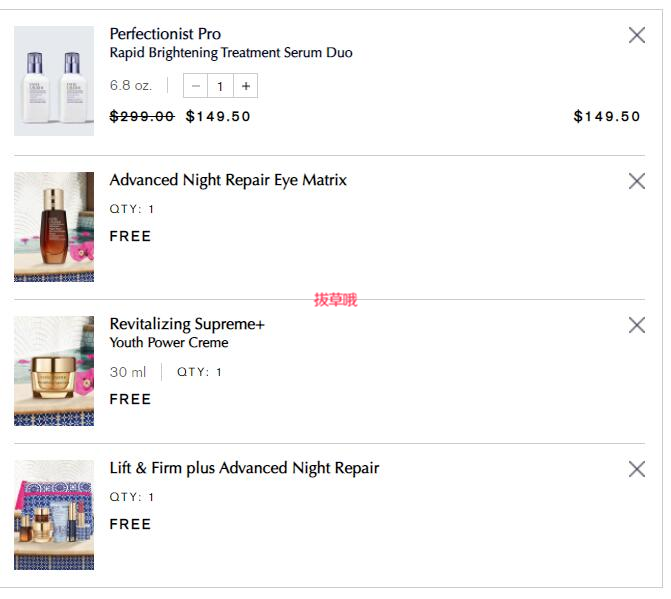Click the red watermark text on divider
671x599 pixels.
pos(335,299)
